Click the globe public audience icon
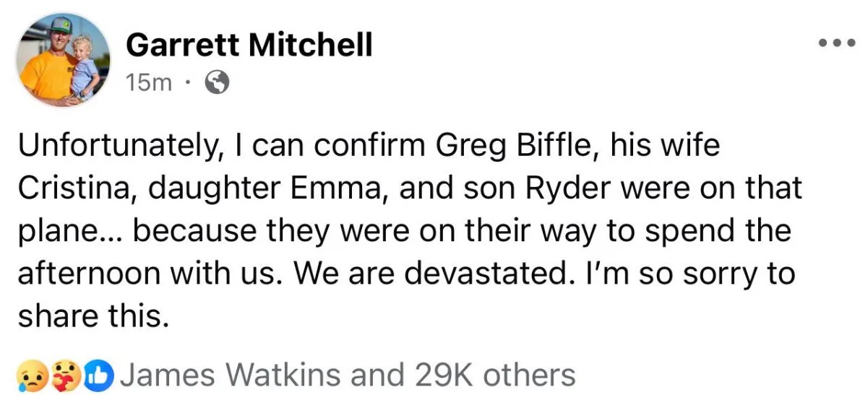868x395 pixels. (217, 83)
